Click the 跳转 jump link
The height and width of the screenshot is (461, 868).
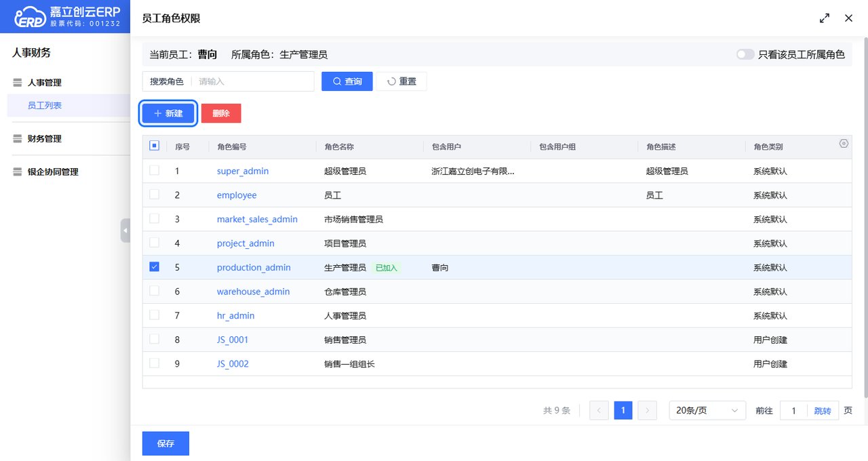pyautogui.click(x=823, y=411)
